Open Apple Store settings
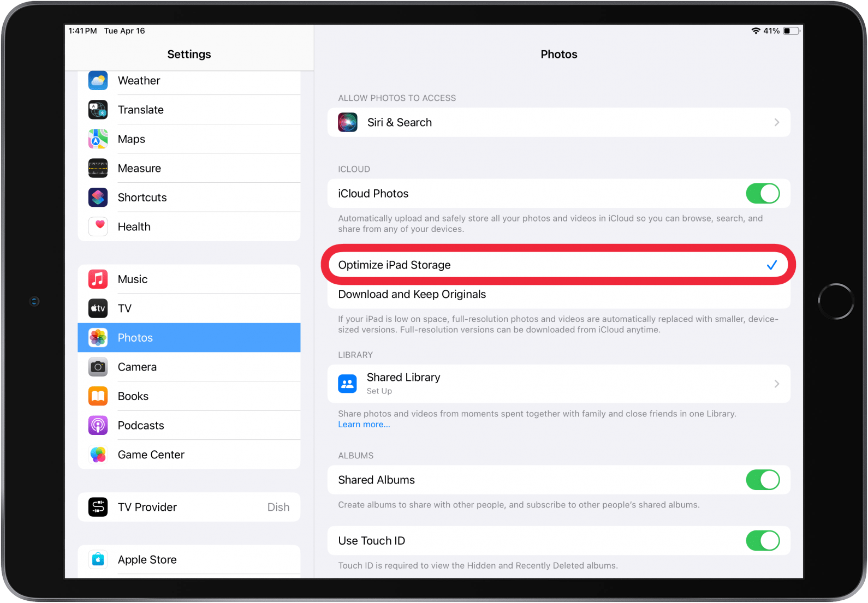This screenshot has width=868, height=603. point(189,559)
